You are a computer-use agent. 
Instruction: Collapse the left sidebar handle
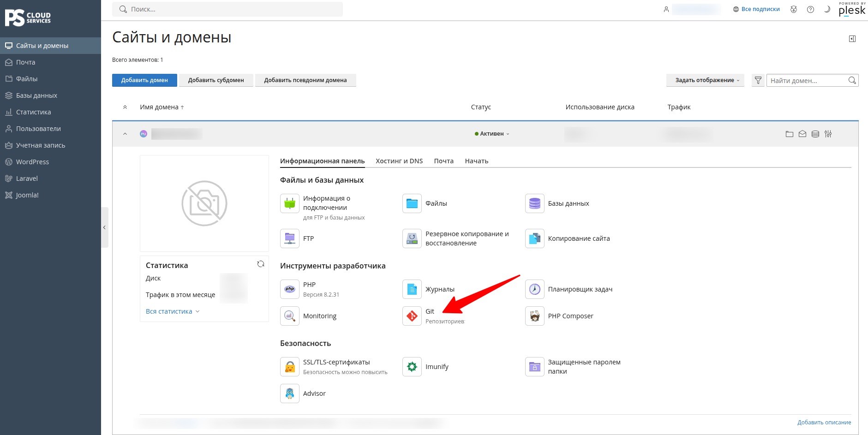click(x=105, y=227)
